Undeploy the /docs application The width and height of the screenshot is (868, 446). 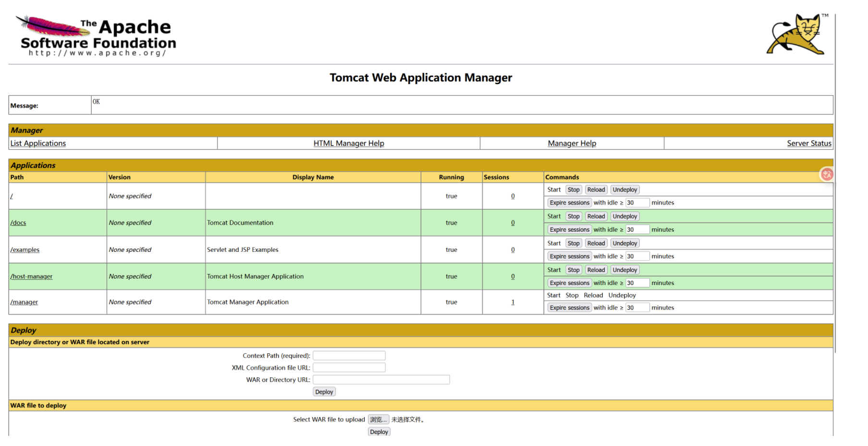pos(625,217)
